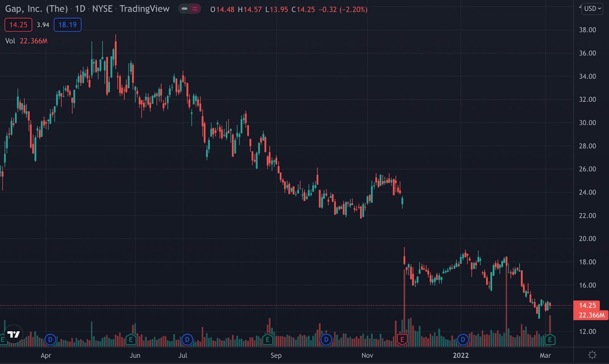Open the earnings marker in March
This screenshot has width=609, height=364.
point(550,339)
